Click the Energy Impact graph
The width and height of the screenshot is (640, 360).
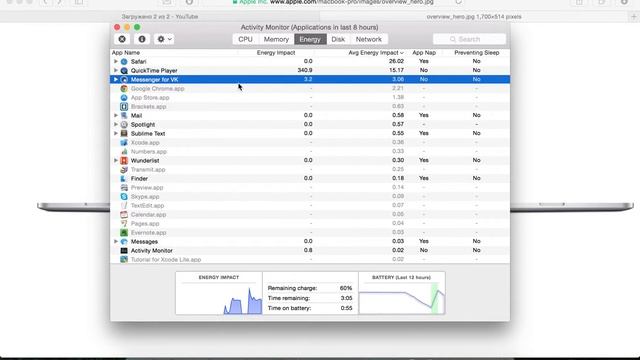click(219, 293)
